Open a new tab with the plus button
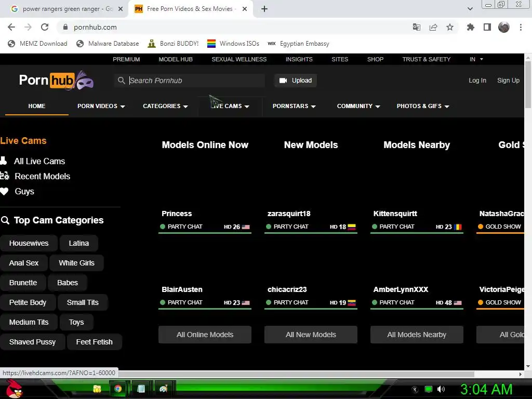This screenshot has width=532, height=399. tap(264, 9)
